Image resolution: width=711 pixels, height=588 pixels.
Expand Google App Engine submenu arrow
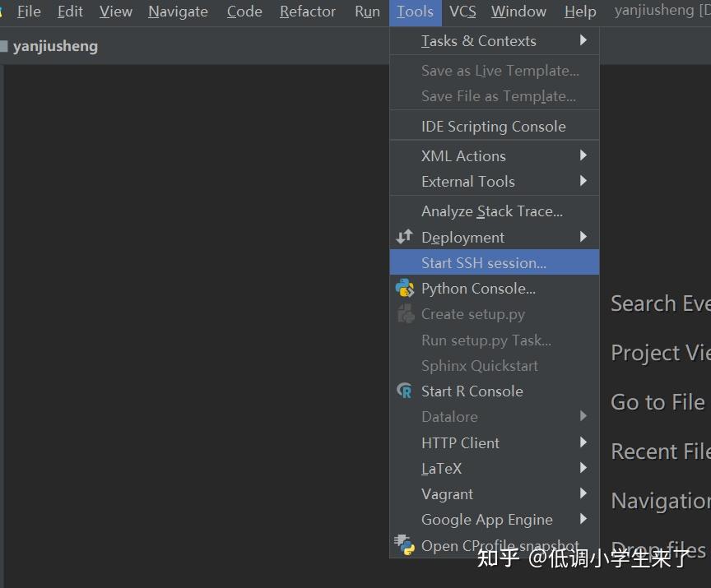tap(583, 519)
